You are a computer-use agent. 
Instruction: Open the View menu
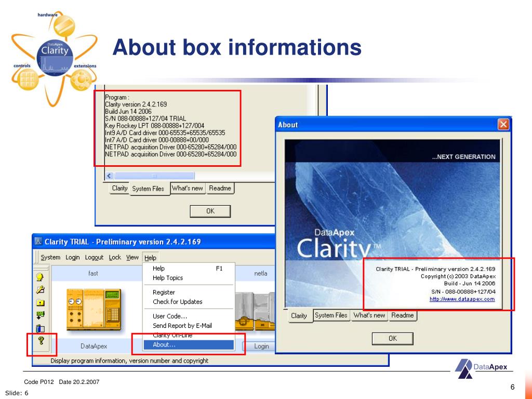click(132, 258)
